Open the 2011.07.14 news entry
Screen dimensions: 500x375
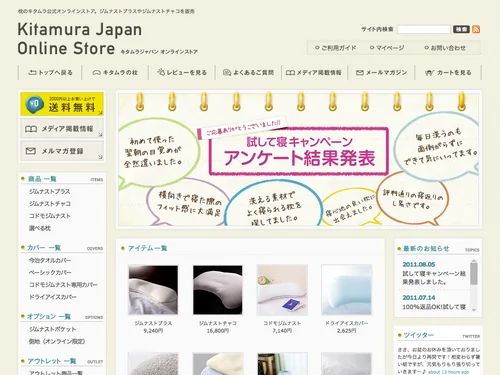point(433,302)
